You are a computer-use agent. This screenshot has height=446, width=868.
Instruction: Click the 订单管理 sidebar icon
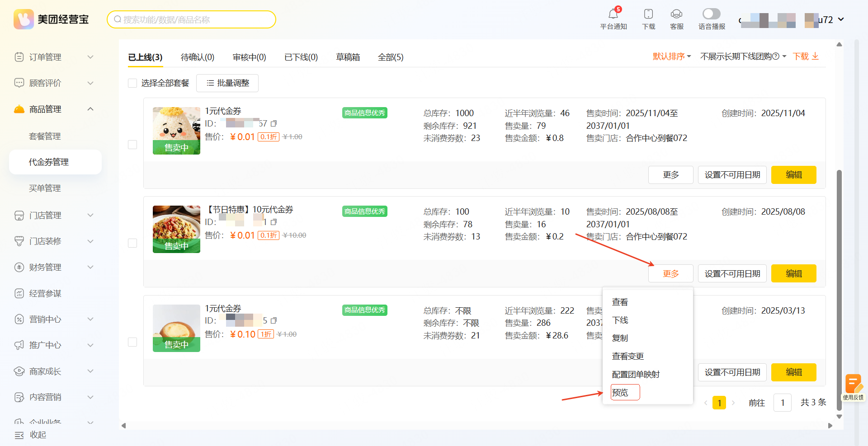coord(19,57)
